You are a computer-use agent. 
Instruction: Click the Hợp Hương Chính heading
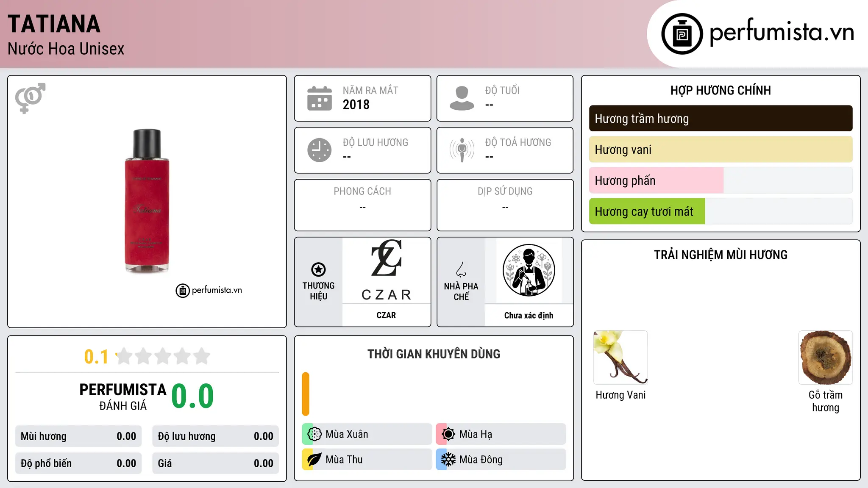[721, 90]
